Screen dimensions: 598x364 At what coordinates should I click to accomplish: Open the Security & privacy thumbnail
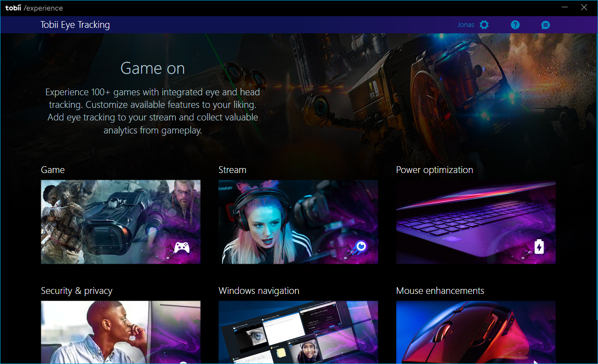(120, 333)
